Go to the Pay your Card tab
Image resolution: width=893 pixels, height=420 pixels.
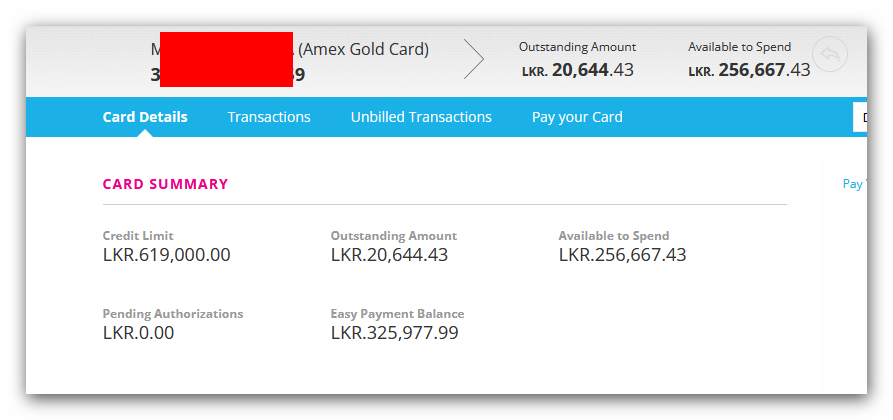[577, 117]
